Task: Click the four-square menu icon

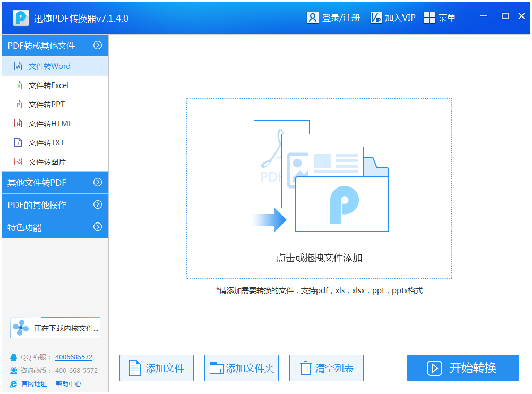Action: click(429, 18)
